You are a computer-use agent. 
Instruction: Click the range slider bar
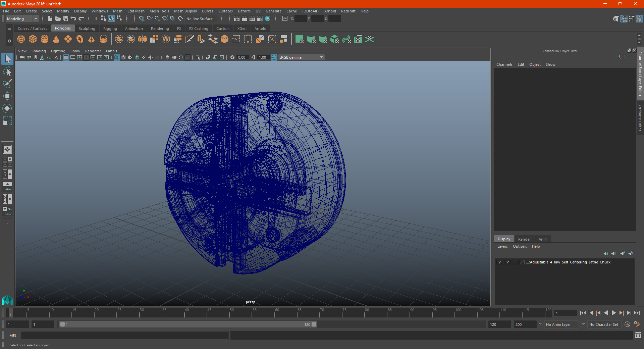tap(188, 325)
